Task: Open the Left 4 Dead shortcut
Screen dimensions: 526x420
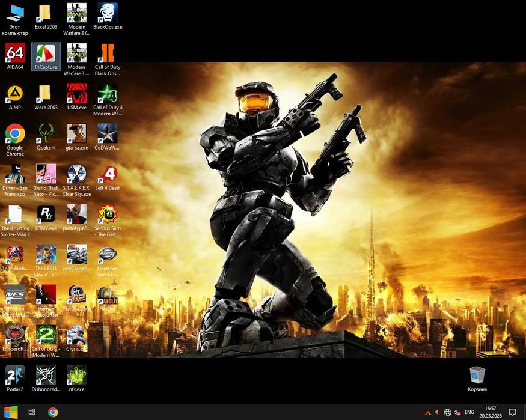Action: pyautogui.click(x=108, y=178)
